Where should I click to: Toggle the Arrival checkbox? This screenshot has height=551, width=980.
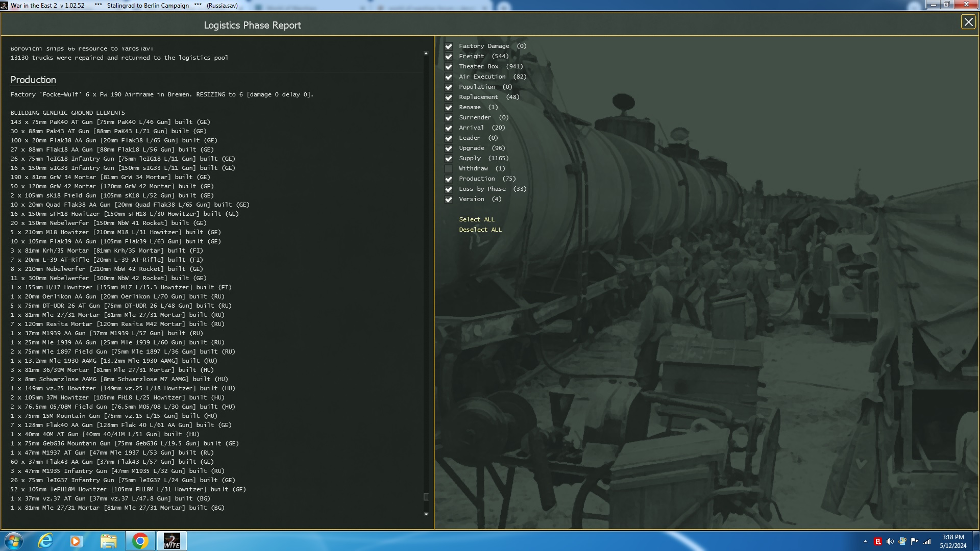449,128
